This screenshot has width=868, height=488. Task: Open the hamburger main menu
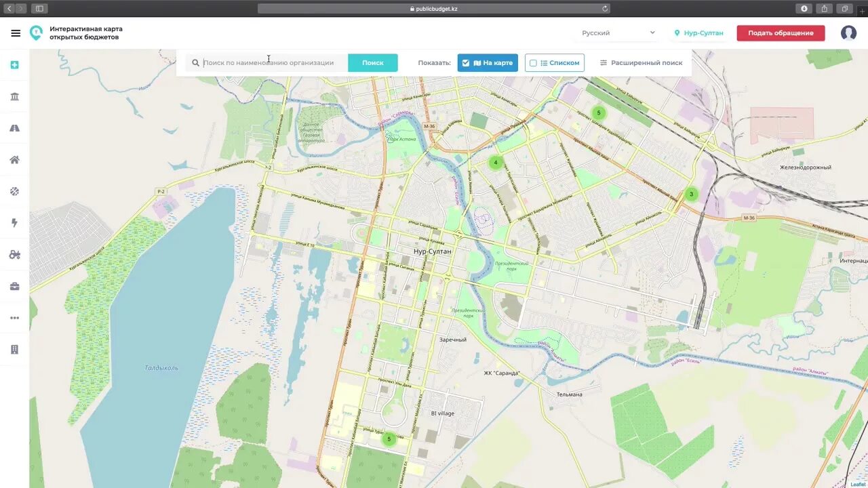16,33
